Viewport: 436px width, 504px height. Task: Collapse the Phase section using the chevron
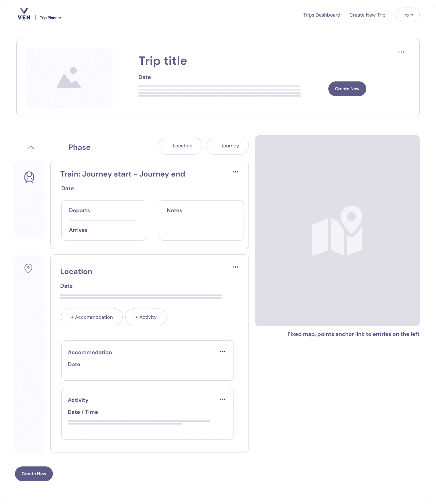click(x=31, y=147)
